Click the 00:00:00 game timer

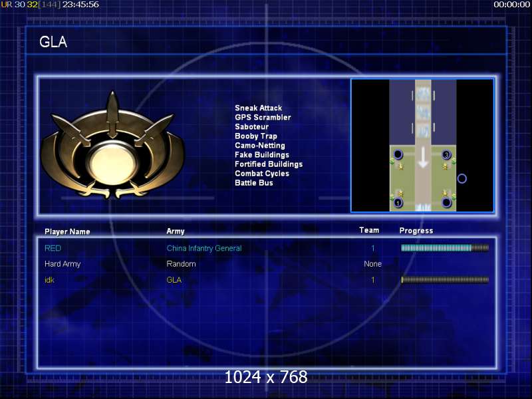click(511, 5)
